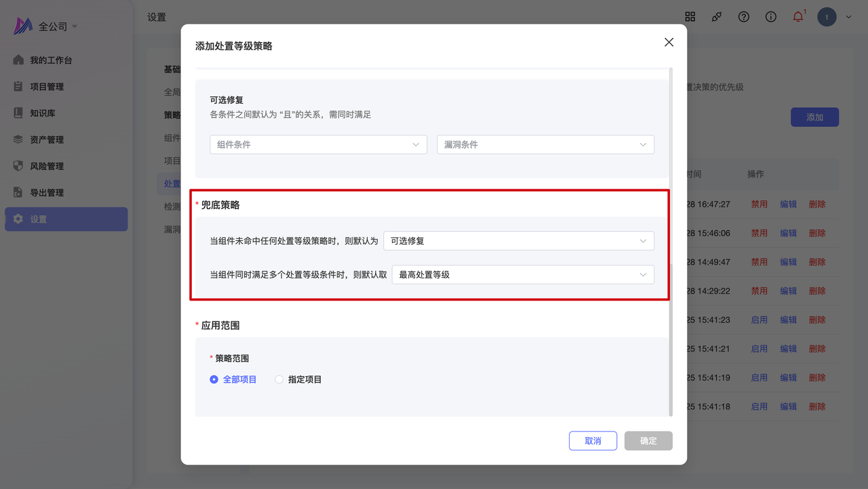Click the dialog's vertical scrollbar
This screenshot has width=868, height=489.
click(671, 237)
